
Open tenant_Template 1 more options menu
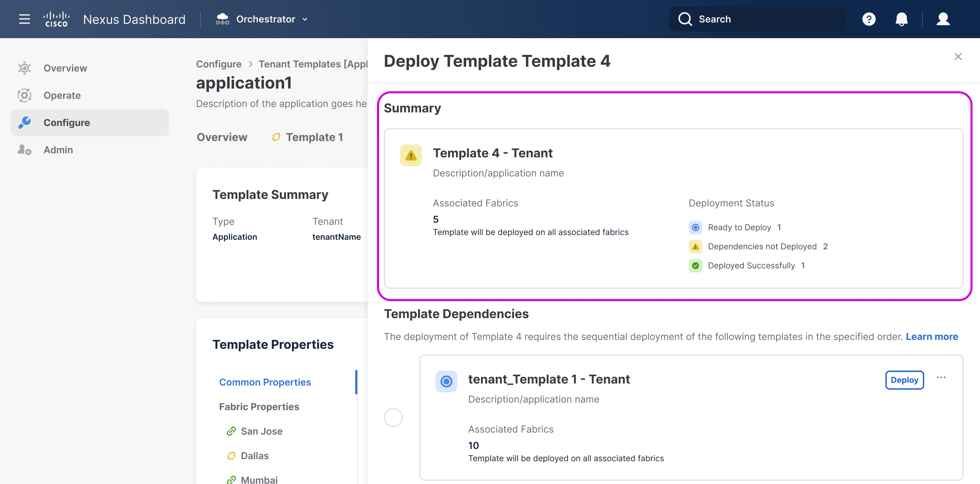(x=941, y=378)
